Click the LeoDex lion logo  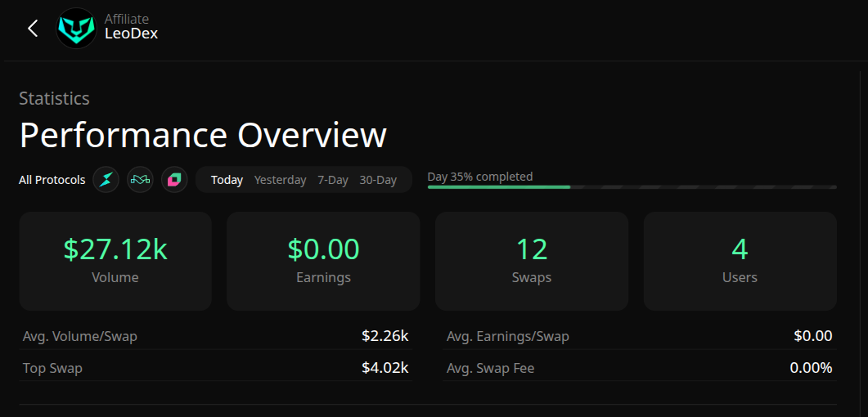click(76, 28)
